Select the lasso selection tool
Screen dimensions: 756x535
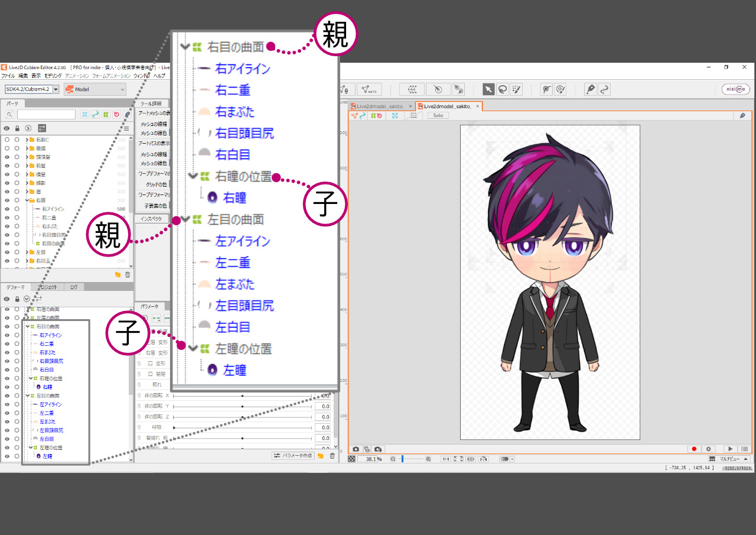click(502, 89)
